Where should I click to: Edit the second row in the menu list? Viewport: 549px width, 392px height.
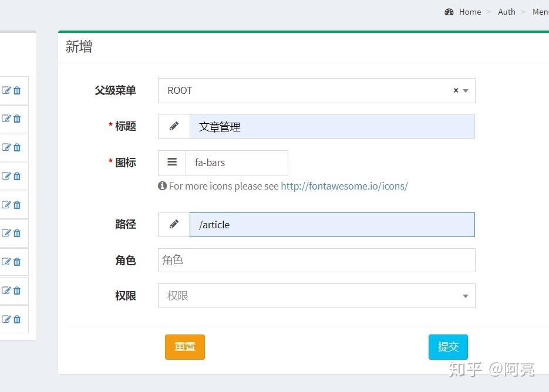pos(6,119)
